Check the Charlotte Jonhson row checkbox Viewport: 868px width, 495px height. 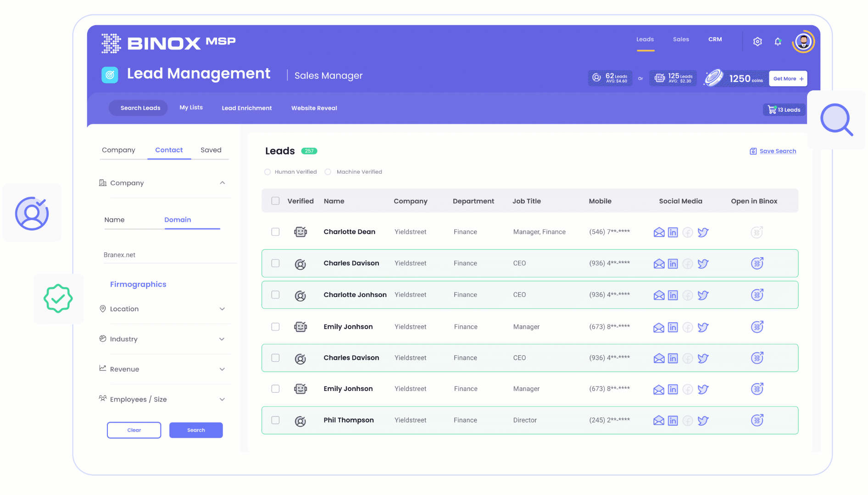[x=275, y=295]
